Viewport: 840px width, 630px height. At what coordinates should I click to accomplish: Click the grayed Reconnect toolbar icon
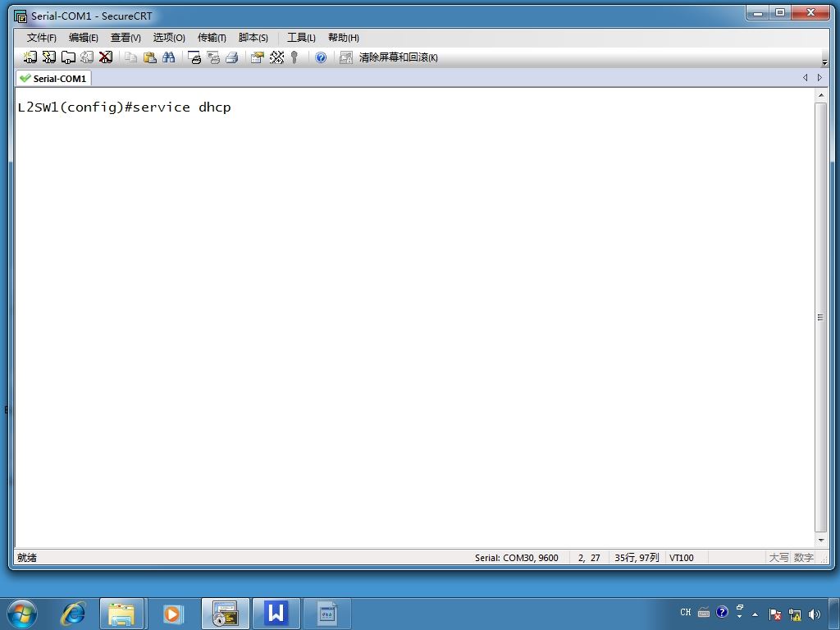(x=87, y=57)
